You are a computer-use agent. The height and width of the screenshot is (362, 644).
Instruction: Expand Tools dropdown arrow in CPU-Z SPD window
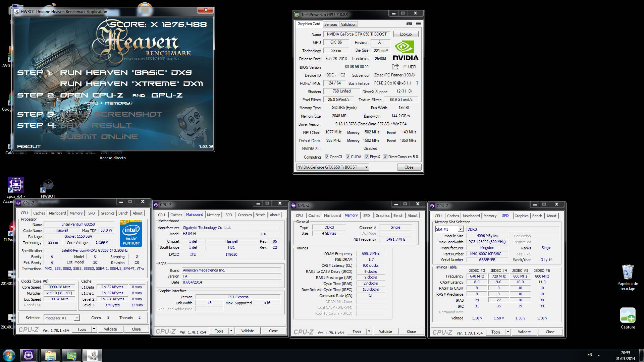pos(508,332)
